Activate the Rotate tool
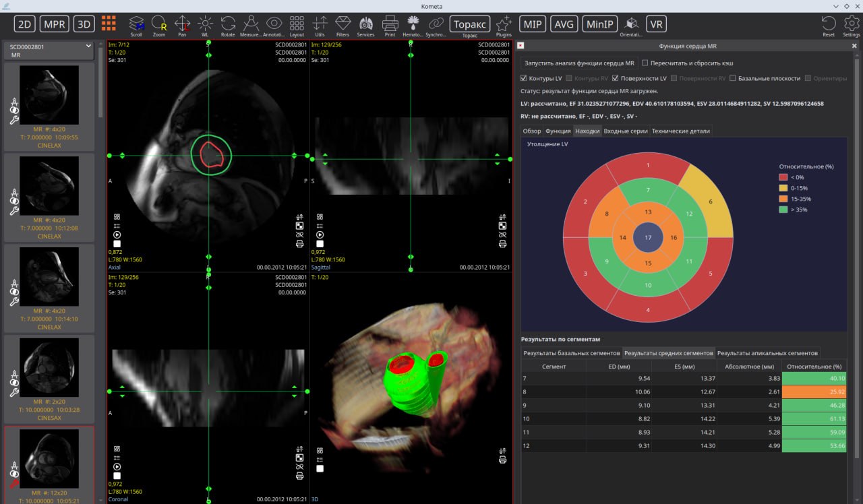This screenshot has height=504, width=863. (228, 24)
